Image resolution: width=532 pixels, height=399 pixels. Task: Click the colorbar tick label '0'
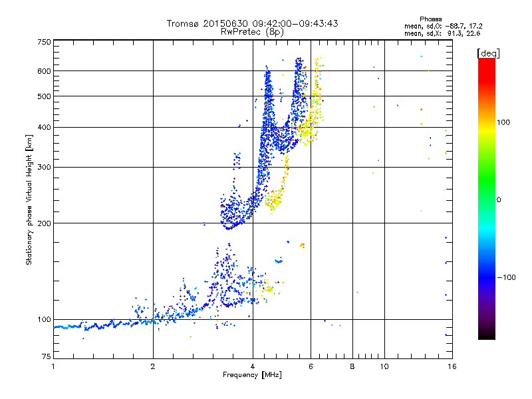(499, 200)
